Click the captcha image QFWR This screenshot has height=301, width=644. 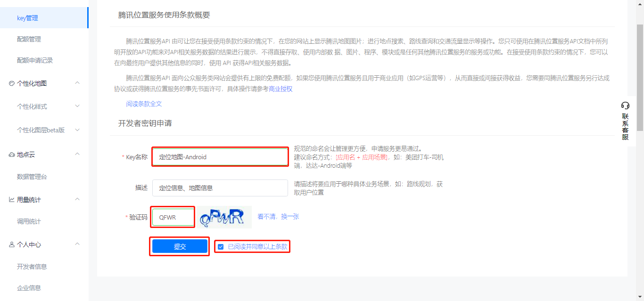[224, 217]
